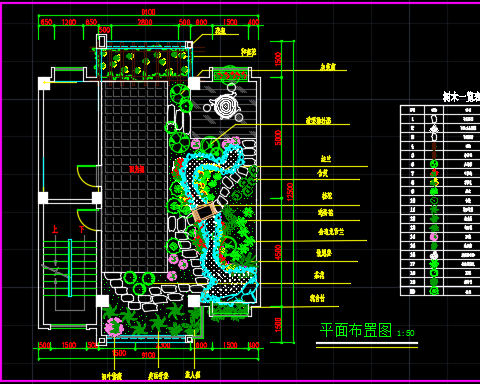
Task: Select row number 10 in the plant schedule
Action: pos(412,201)
